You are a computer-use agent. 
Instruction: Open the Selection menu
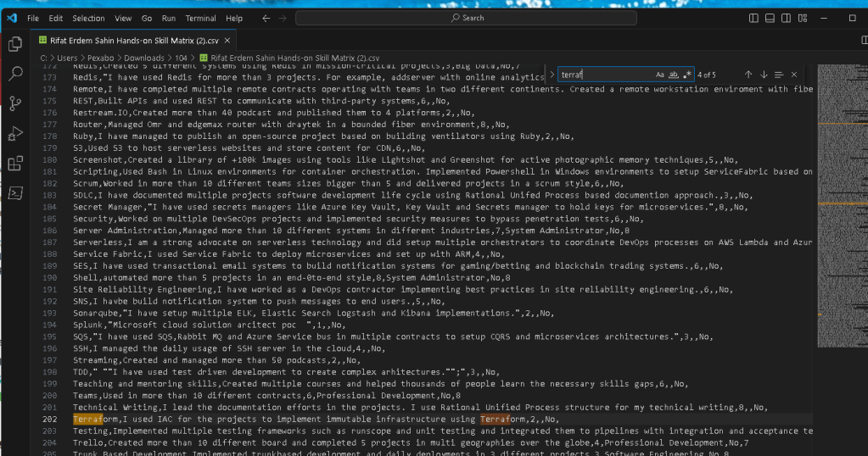88,19
